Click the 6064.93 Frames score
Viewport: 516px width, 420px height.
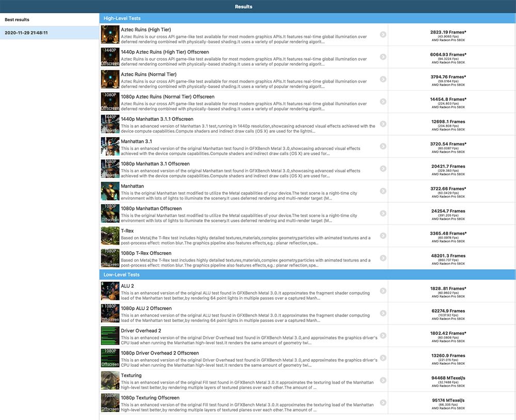[448, 55]
